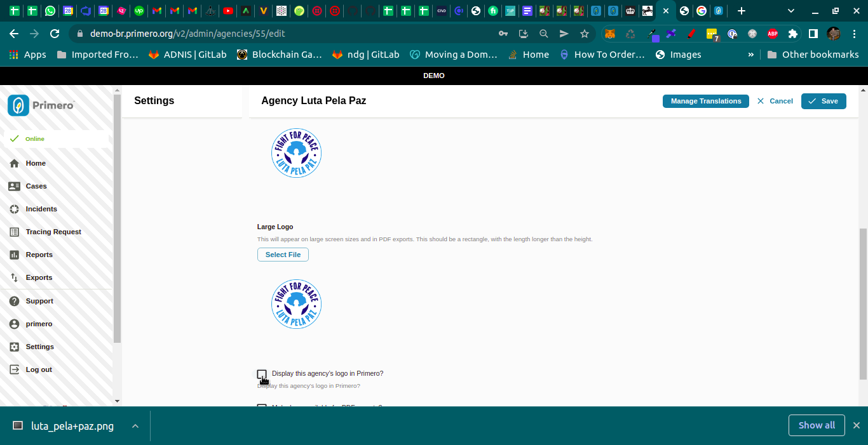Screen dimensions: 868x445
Task: Click the share page arrow icon
Action: tap(564, 34)
